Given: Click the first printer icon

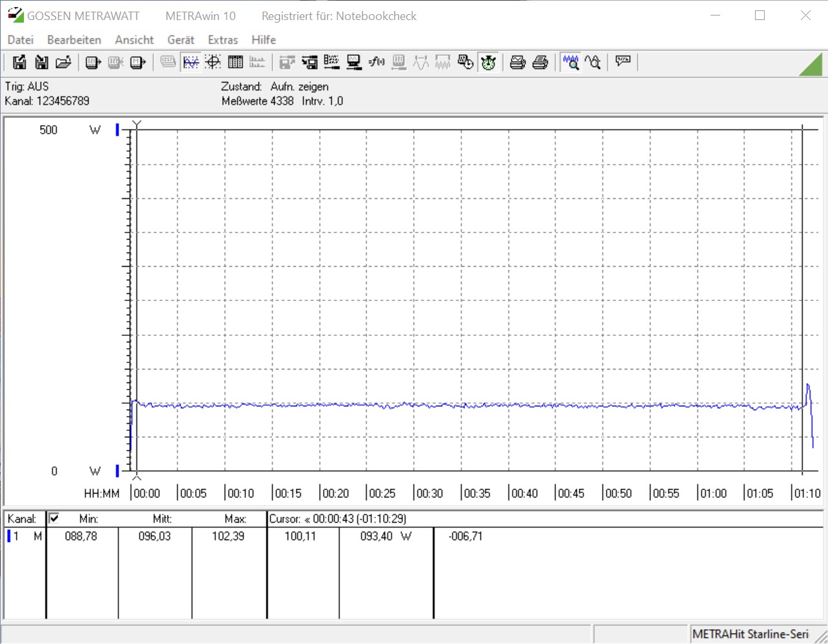Looking at the screenshot, I should (518, 62).
